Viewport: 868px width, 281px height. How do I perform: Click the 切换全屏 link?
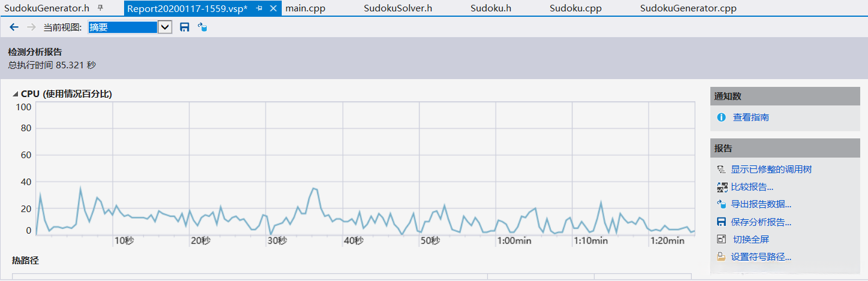(751, 239)
